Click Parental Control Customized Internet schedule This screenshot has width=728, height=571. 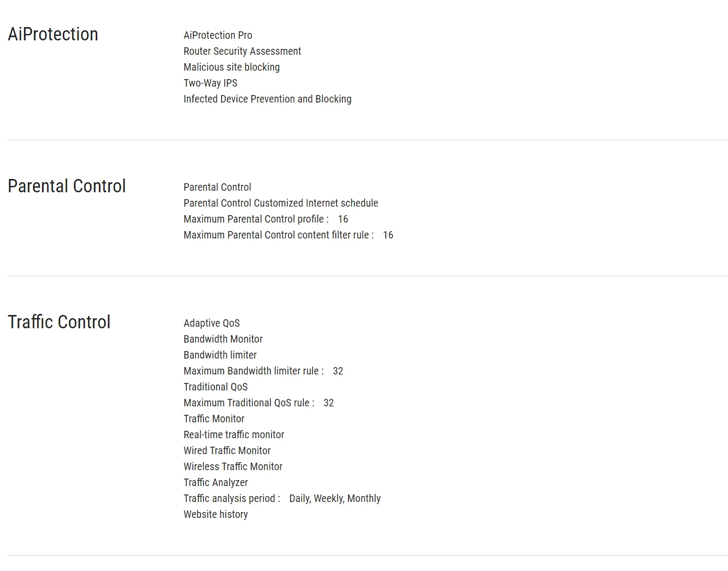tap(281, 203)
